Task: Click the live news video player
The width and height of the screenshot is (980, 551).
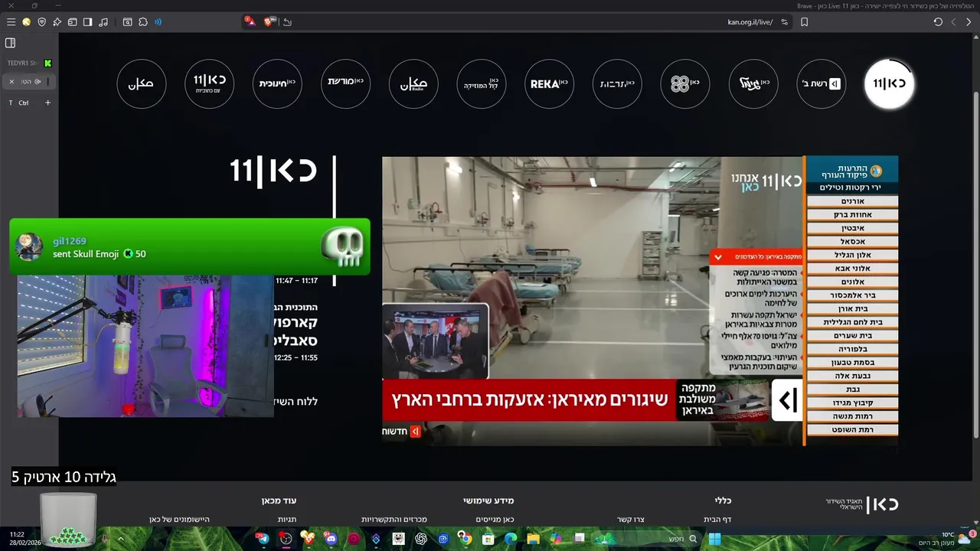Action: pyautogui.click(x=640, y=301)
